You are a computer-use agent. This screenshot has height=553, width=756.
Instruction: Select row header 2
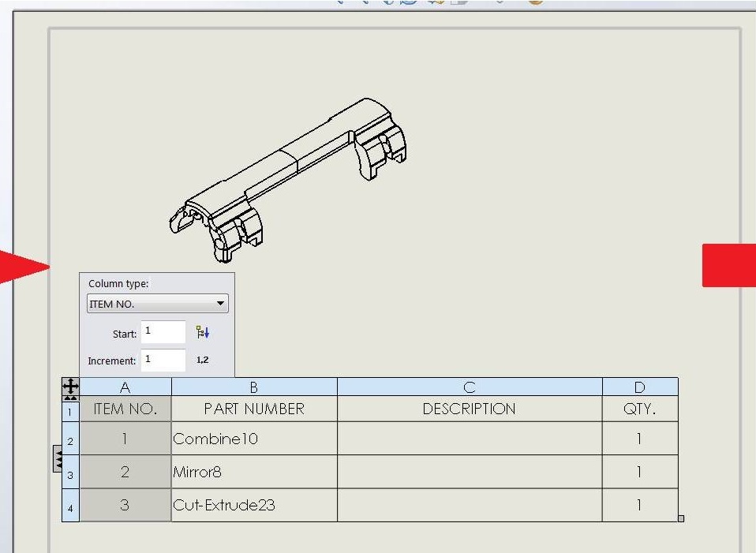(70, 439)
